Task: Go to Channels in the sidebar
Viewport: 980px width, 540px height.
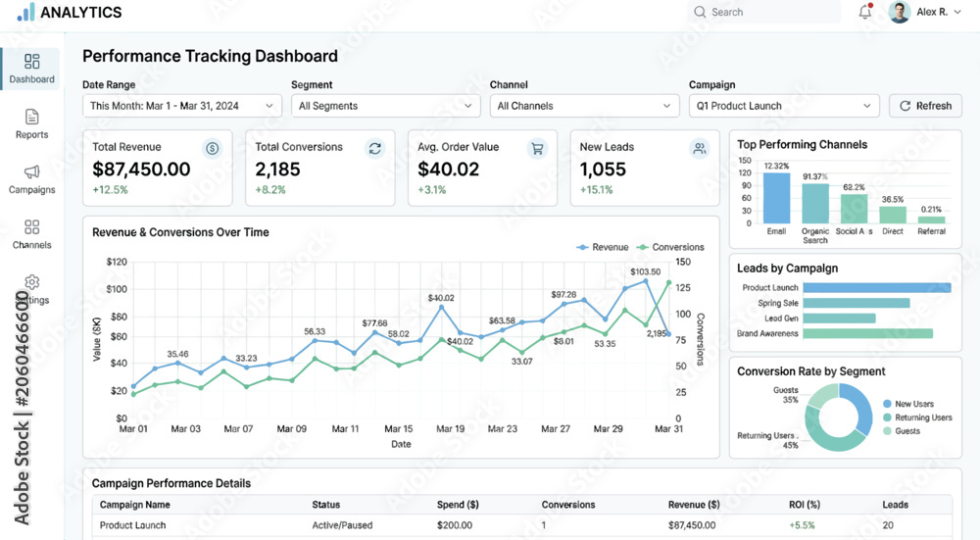Action: click(x=32, y=234)
